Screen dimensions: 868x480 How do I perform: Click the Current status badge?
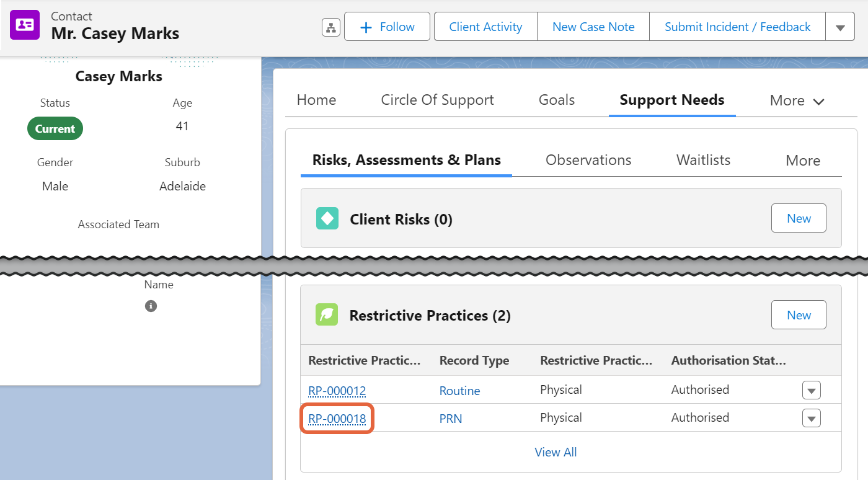point(55,128)
